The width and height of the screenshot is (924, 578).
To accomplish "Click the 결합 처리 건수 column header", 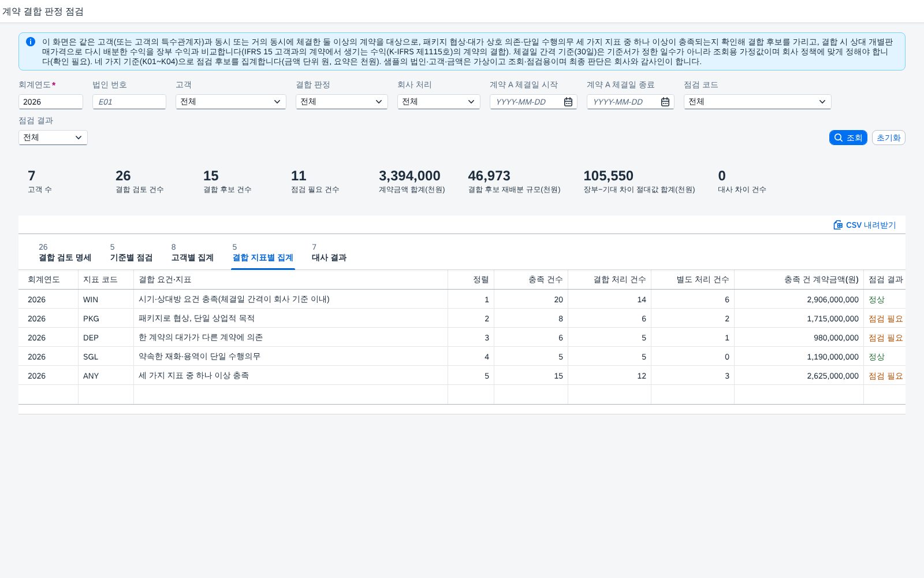I will pos(609,280).
